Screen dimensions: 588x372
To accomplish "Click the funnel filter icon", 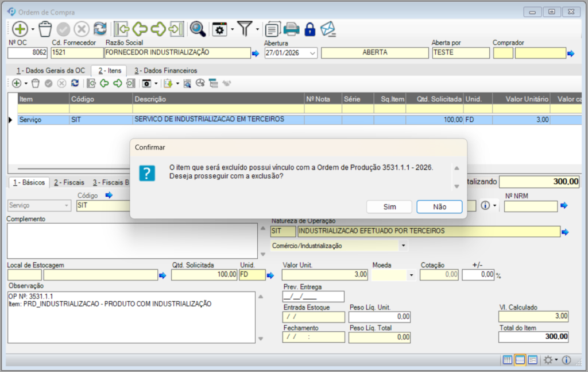I will [x=245, y=29].
